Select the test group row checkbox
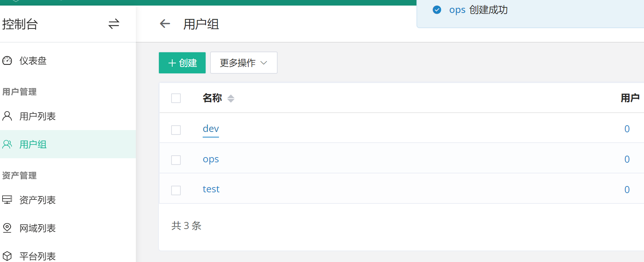 (x=176, y=190)
